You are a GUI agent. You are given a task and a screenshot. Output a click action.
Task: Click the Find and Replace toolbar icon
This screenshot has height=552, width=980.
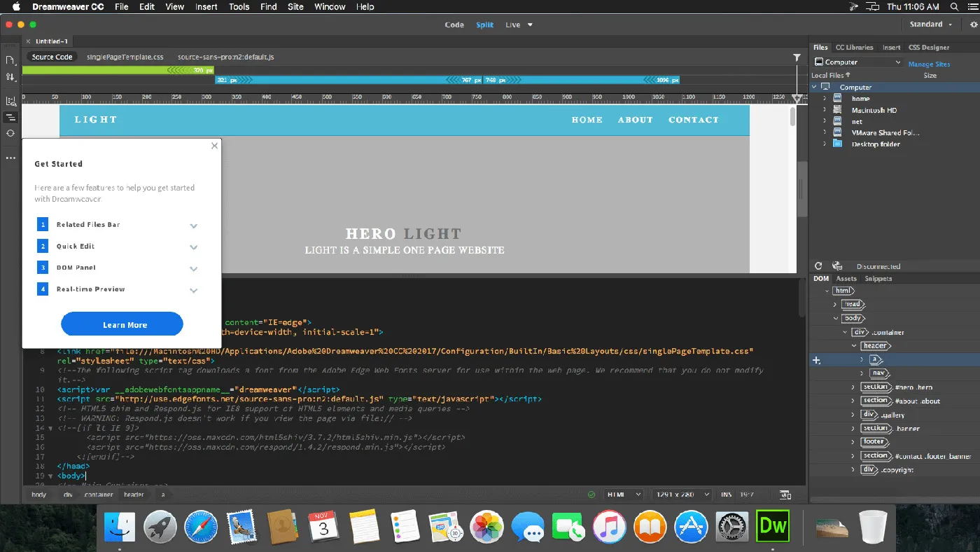click(x=10, y=100)
